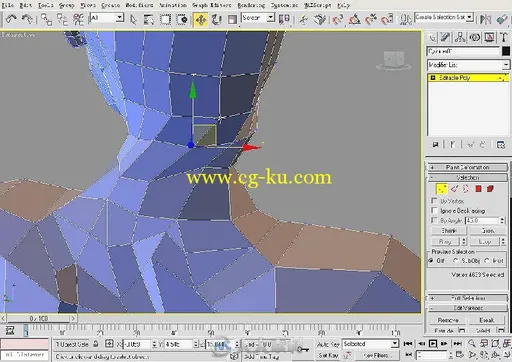512x362 pixels.
Task: Click Bind to Space Warp icon
Action: pos(78,19)
